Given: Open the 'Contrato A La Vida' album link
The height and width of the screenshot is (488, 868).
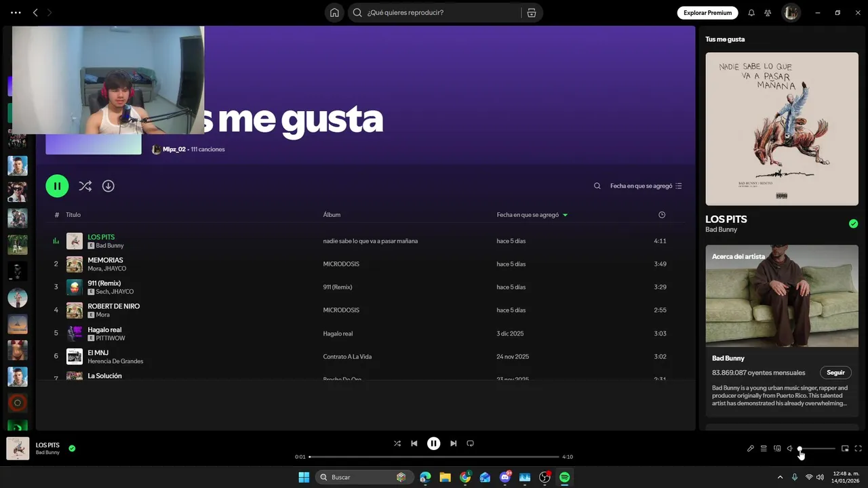Looking at the screenshot, I should click(x=347, y=357).
